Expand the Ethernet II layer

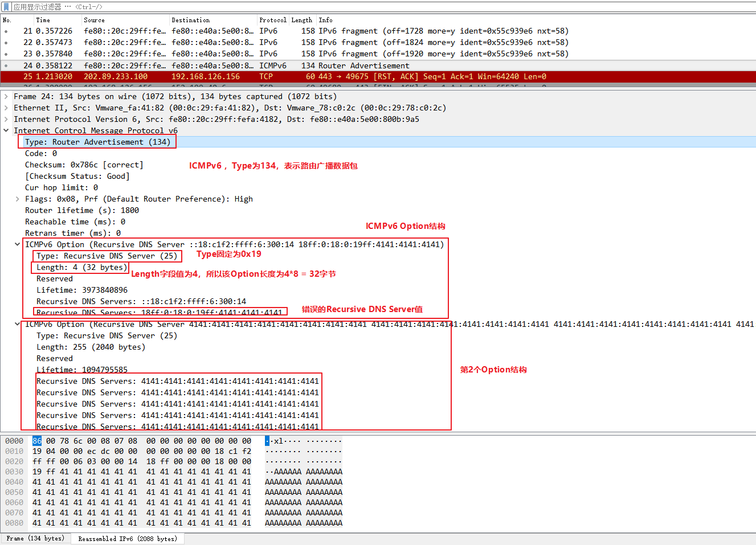[x=6, y=108]
